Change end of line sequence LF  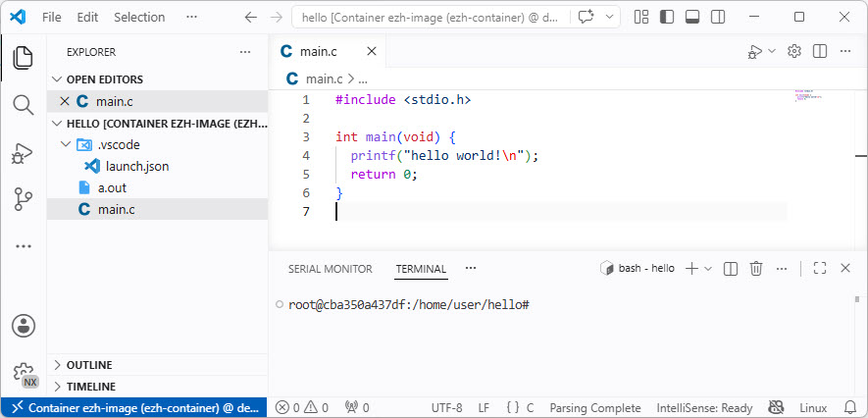pyautogui.click(x=484, y=408)
